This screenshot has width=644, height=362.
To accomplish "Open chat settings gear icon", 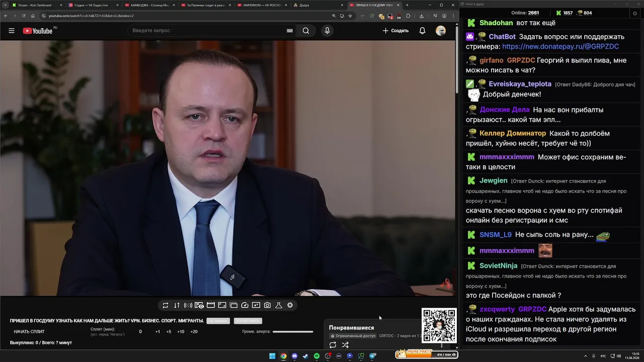I will pyautogui.click(x=634, y=13).
